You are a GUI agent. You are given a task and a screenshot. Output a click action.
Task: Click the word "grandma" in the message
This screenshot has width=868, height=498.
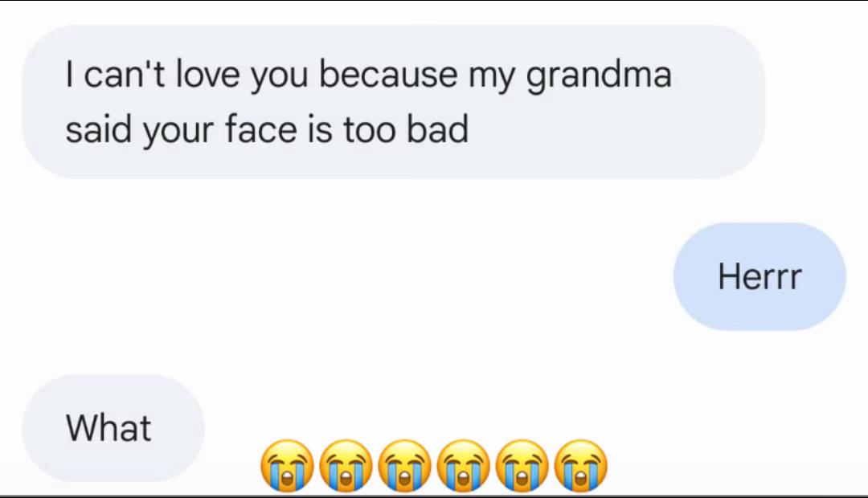tap(599, 76)
